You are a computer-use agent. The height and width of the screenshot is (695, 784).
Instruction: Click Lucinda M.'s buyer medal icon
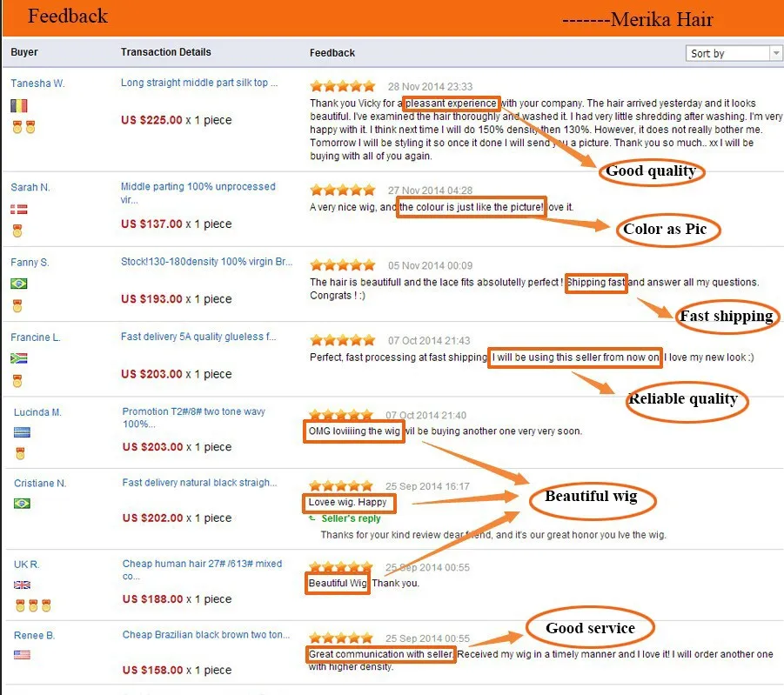[x=20, y=453]
